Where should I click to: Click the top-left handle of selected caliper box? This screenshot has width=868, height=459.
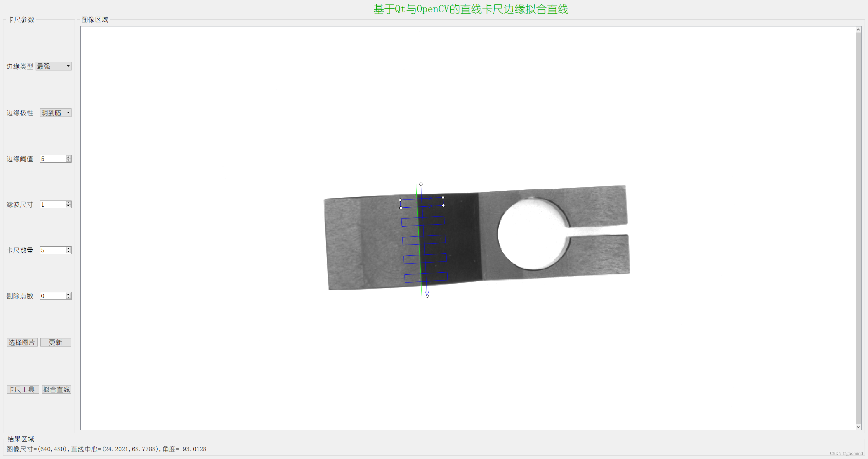click(400, 200)
